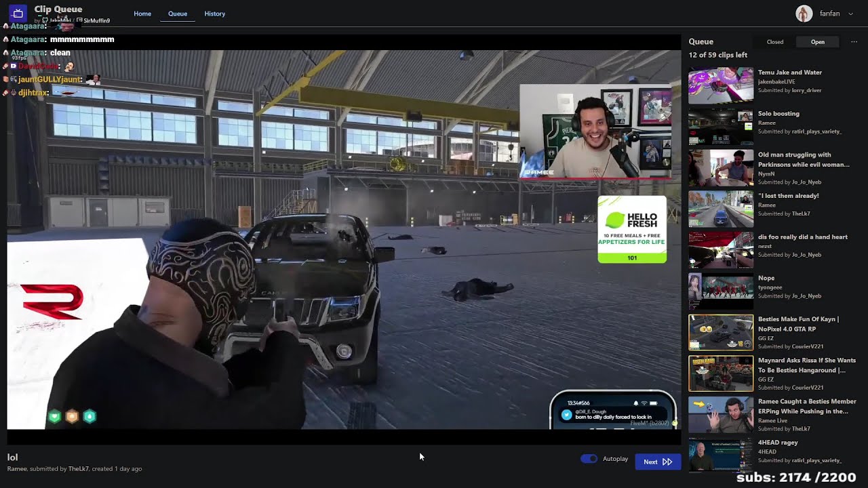This screenshot has height=488, width=868.
Task: Skip to the Next clip
Action: (658, 462)
